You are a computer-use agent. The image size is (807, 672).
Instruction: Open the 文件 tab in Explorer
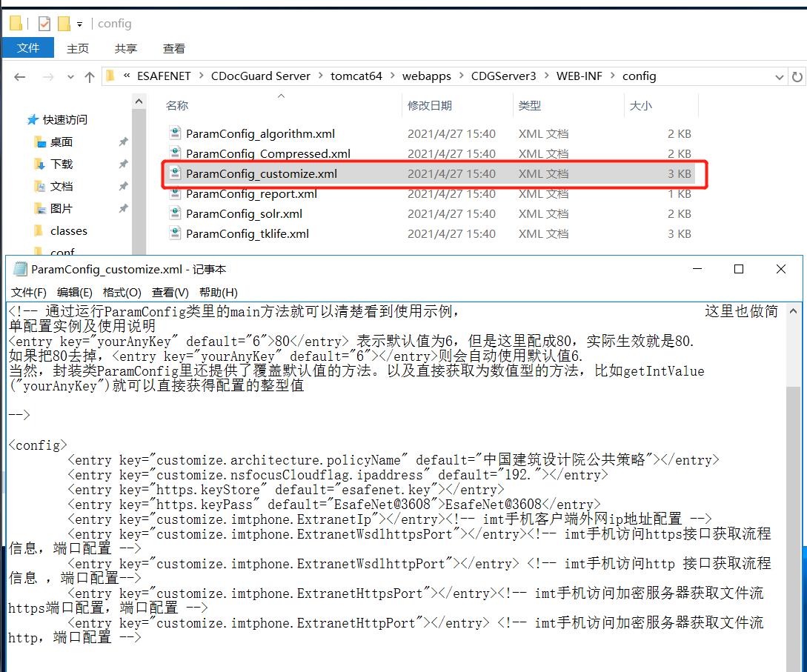tap(28, 48)
